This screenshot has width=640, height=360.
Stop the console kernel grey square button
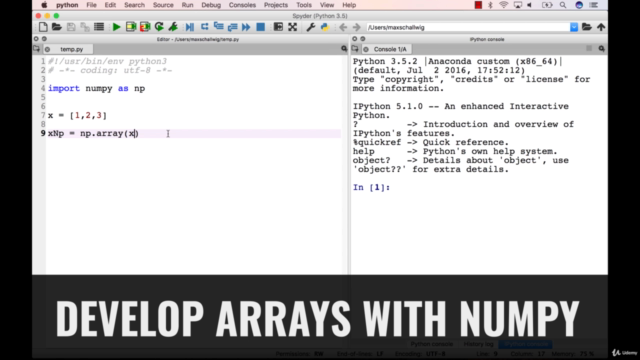click(x=589, y=49)
